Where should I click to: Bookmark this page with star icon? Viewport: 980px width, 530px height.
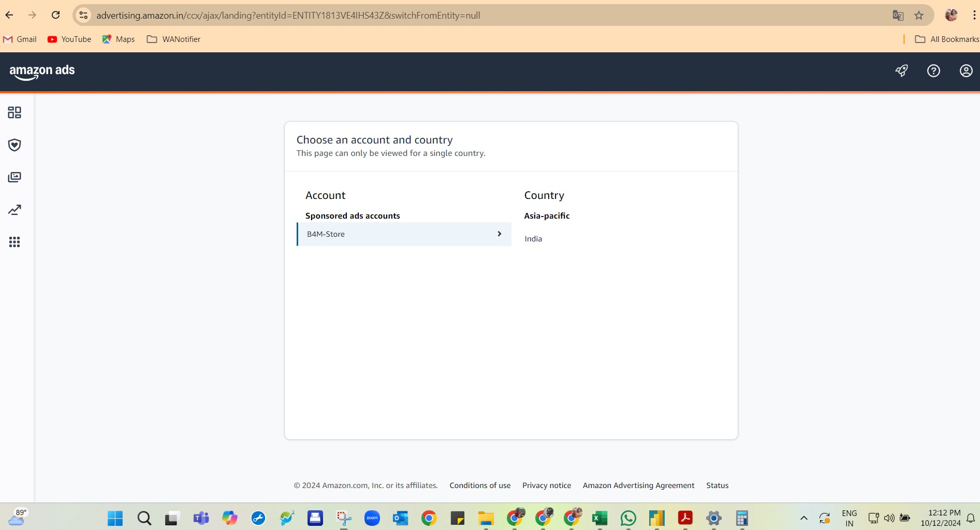pyautogui.click(x=919, y=15)
